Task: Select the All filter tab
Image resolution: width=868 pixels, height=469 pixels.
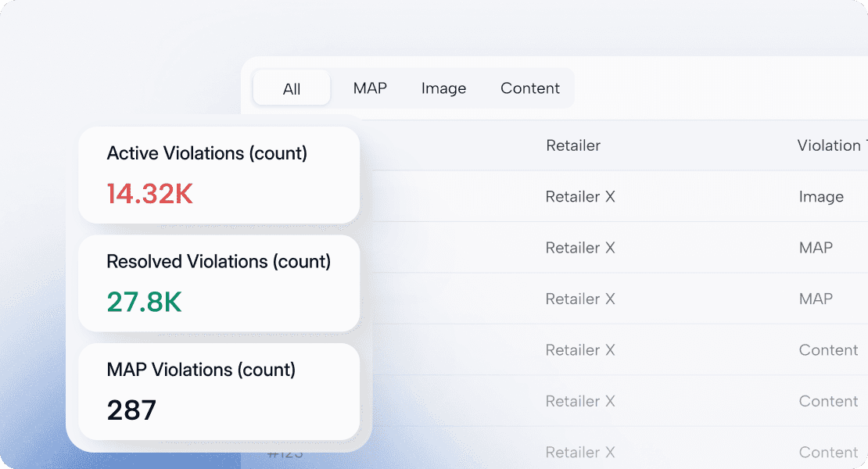Action: (x=292, y=88)
